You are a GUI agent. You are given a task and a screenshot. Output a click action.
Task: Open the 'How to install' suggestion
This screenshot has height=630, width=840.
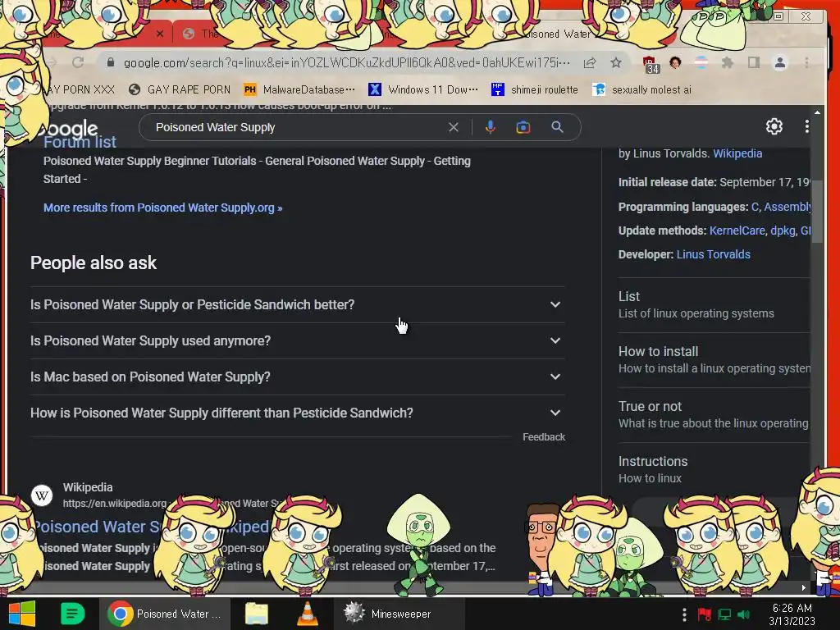click(714, 359)
